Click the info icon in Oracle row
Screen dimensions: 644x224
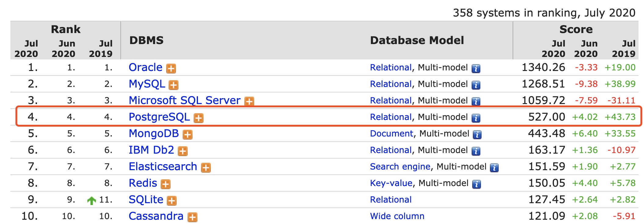476,69
